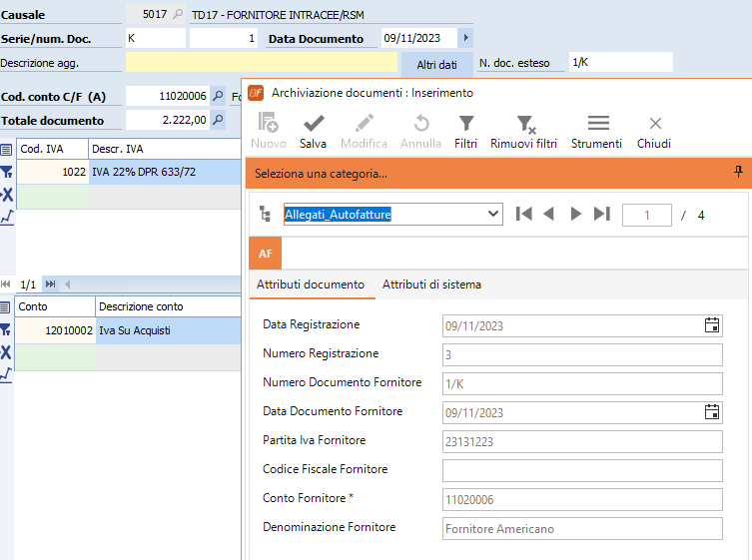Screen dimensions: 752x560
Task: Open calendar picker for Data Documento Fornitore
Action: click(712, 412)
